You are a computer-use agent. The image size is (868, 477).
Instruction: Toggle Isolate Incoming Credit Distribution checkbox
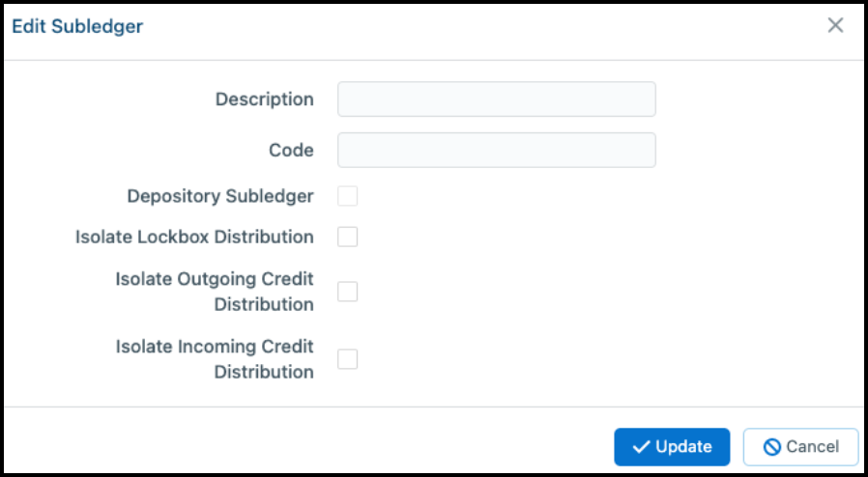pyautogui.click(x=348, y=359)
